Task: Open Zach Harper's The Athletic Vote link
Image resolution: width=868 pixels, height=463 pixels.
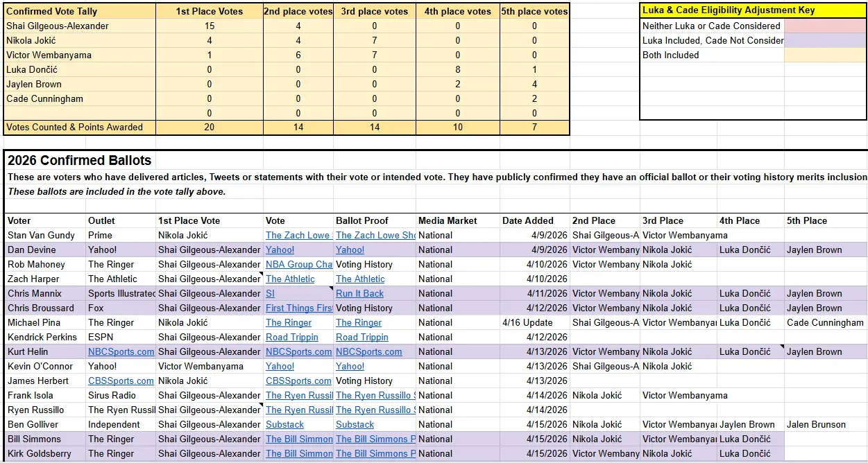Action: (x=290, y=279)
